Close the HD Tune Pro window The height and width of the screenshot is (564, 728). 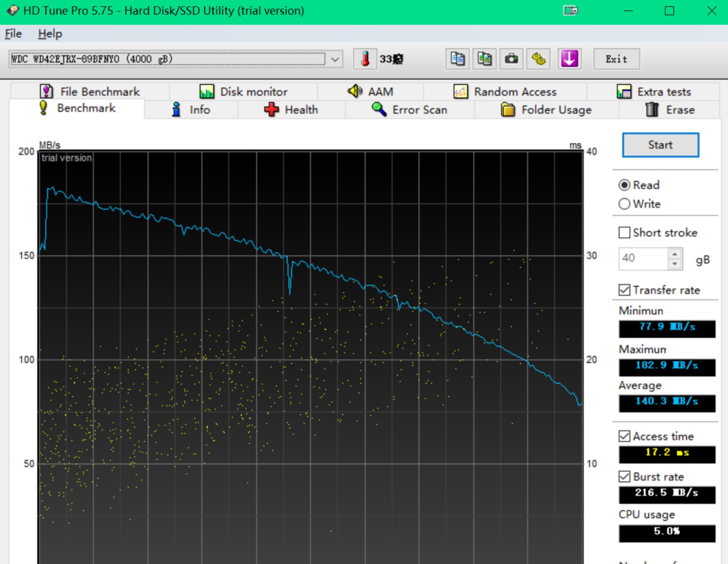click(x=712, y=10)
